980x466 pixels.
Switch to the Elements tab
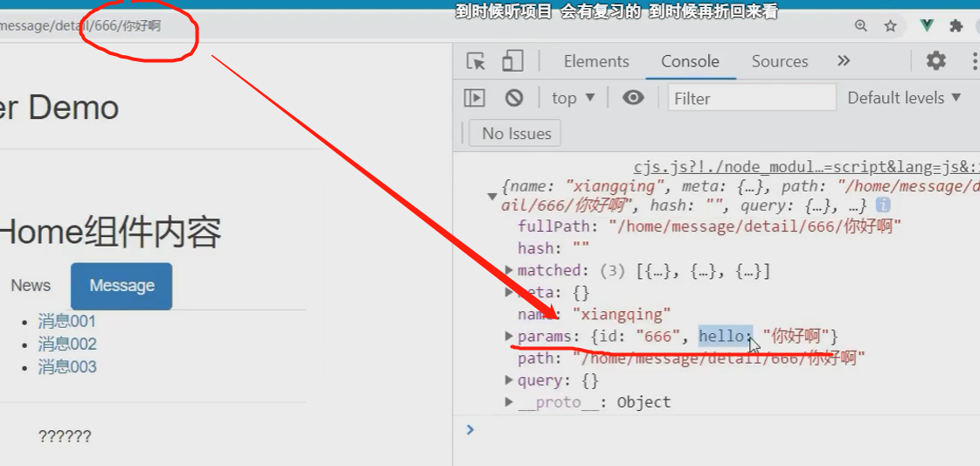(x=596, y=61)
